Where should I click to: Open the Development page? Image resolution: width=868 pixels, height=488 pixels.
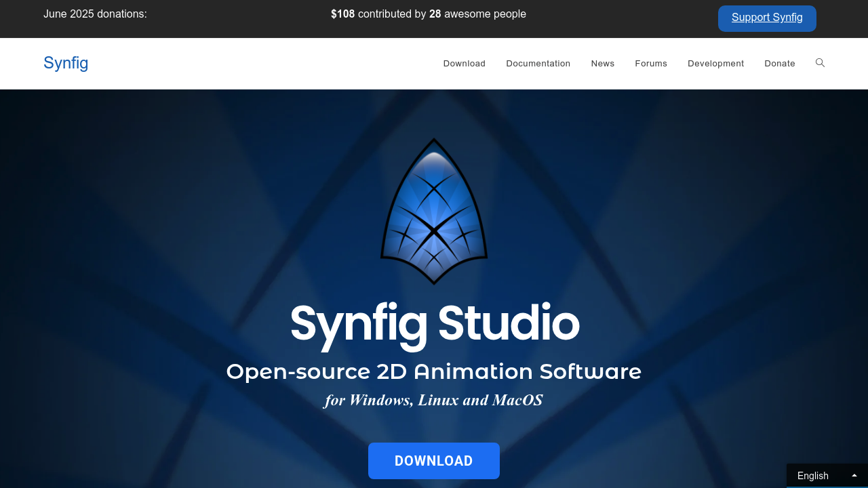715,63
